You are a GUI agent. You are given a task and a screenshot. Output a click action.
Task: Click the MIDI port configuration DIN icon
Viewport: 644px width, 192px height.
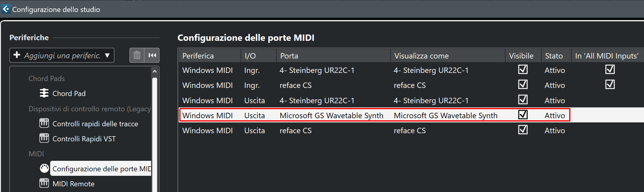tap(44, 168)
